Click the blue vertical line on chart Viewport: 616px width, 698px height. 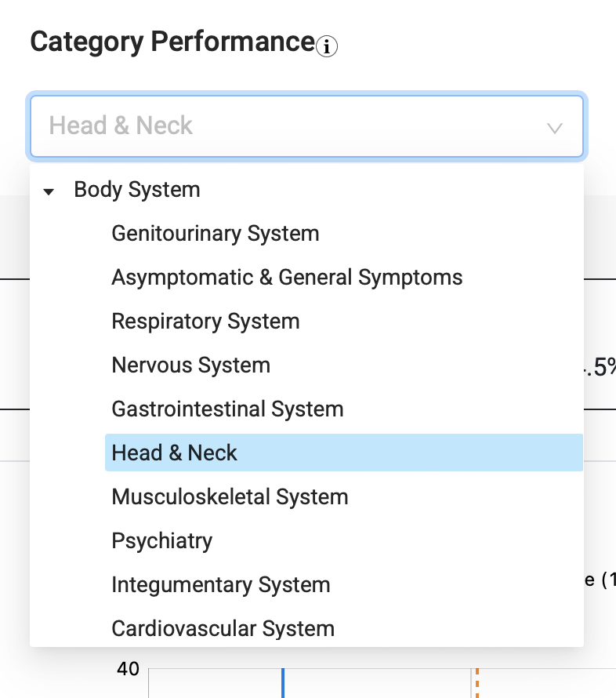(282, 683)
